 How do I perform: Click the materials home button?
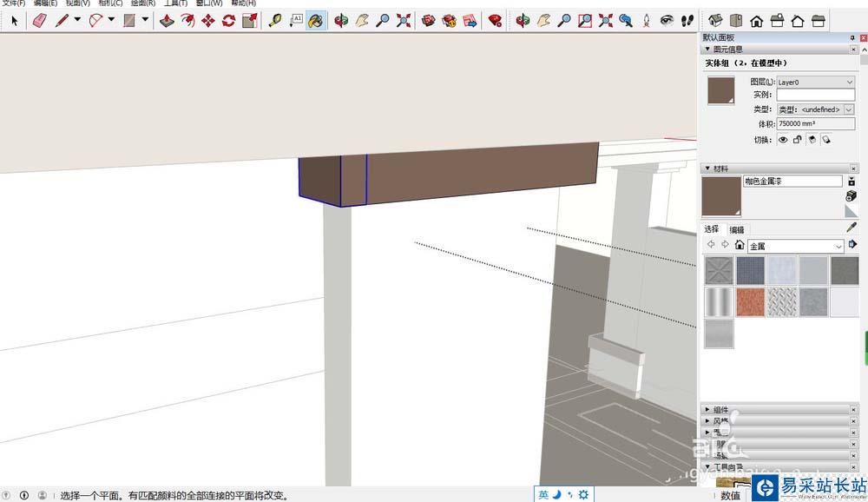[x=740, y=244]
